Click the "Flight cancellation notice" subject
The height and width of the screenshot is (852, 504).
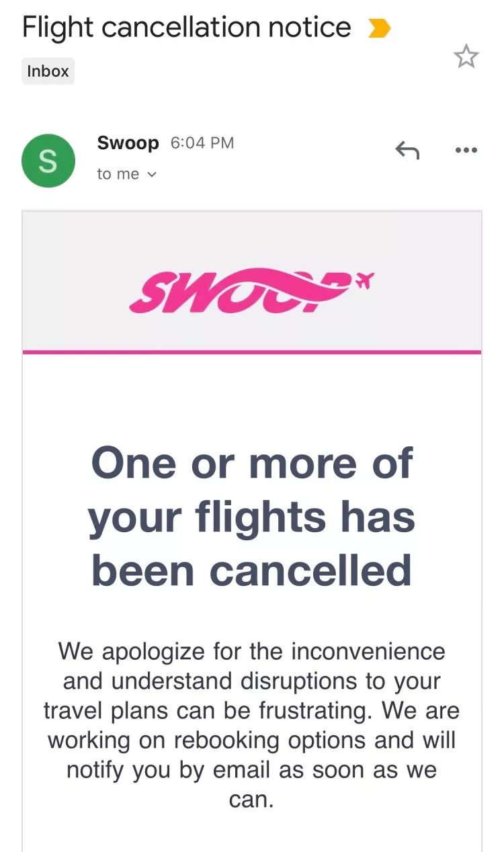pyautogui.click(x=187, y=28)
